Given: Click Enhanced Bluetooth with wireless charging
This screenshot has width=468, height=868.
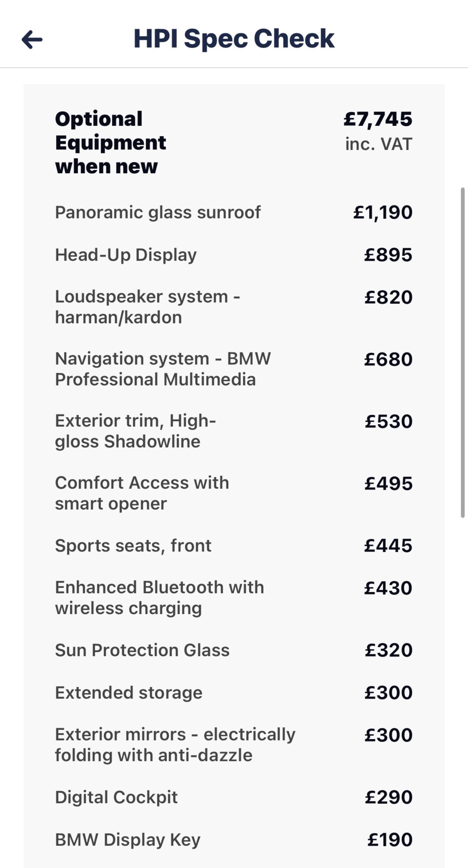Looking at the screenshot, I should pos(159,598).
